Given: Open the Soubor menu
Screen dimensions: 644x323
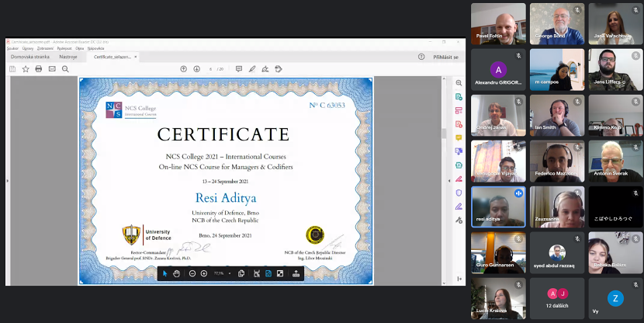Looking at the screenshot, I should coord(12,48).
